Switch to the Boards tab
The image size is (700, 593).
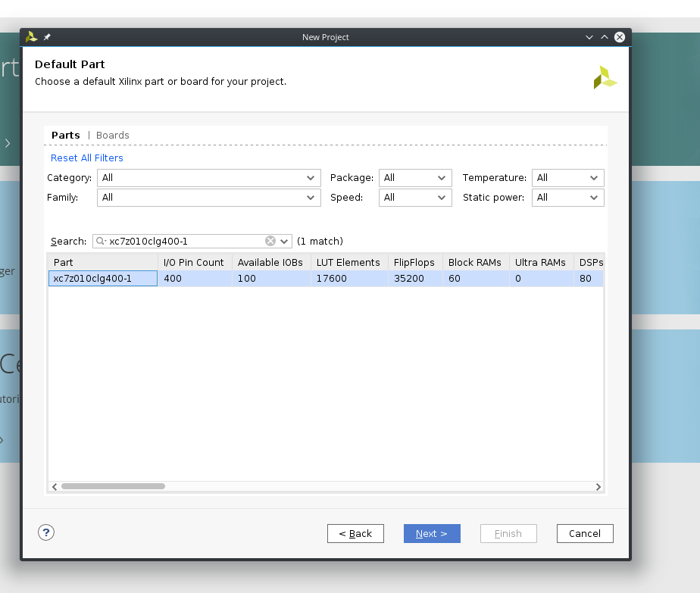(112, 136)
